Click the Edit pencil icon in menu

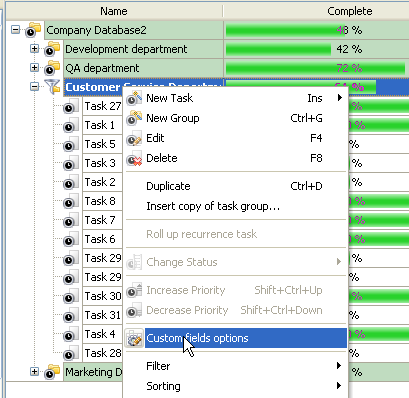click(134, 138)
